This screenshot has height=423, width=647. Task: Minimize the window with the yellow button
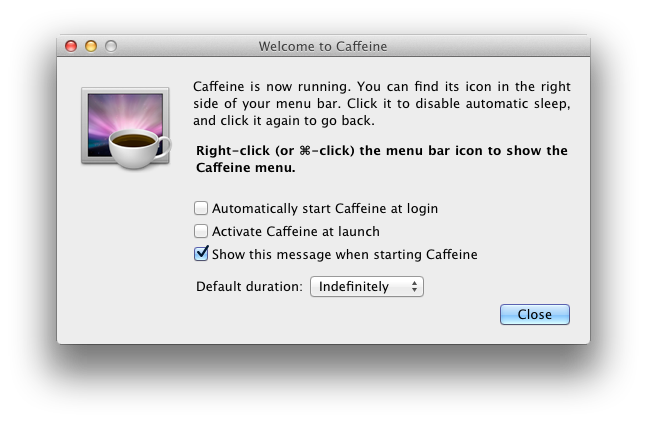91,46
